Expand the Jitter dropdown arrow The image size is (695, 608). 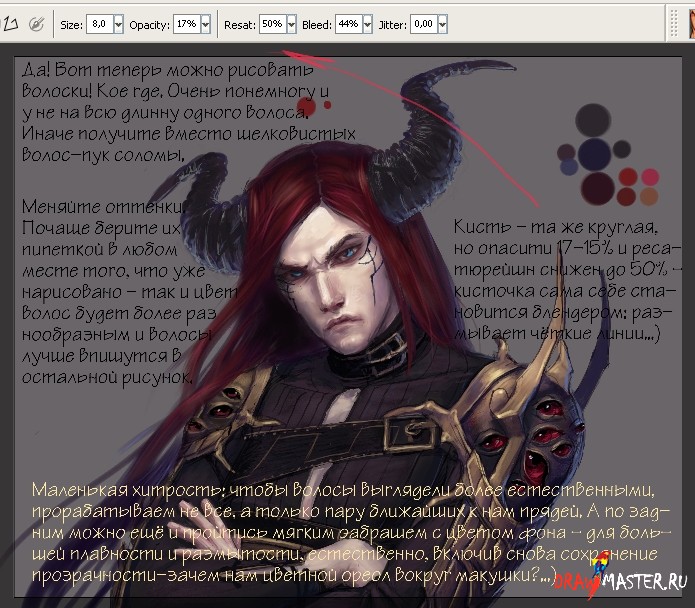tap(442, 24)
